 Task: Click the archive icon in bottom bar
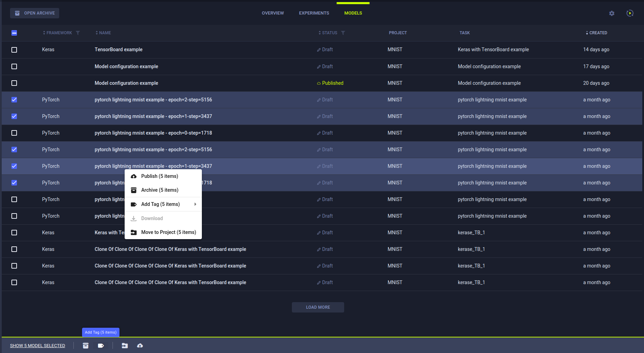[x=86, y=345]
